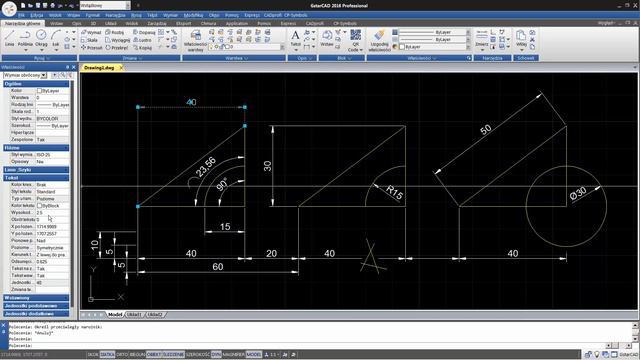Open Właściwości warstwy layer properties
The height and width of the screenshot is (360, 640).
[196, 40]
